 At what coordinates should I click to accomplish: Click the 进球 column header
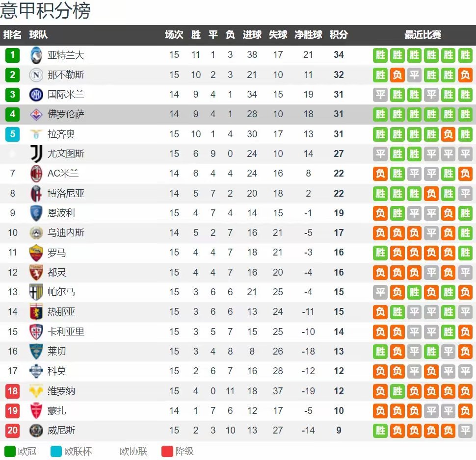click(252, 35)
